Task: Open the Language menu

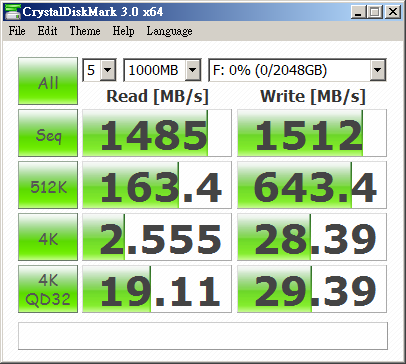Action: pos(169,31)
